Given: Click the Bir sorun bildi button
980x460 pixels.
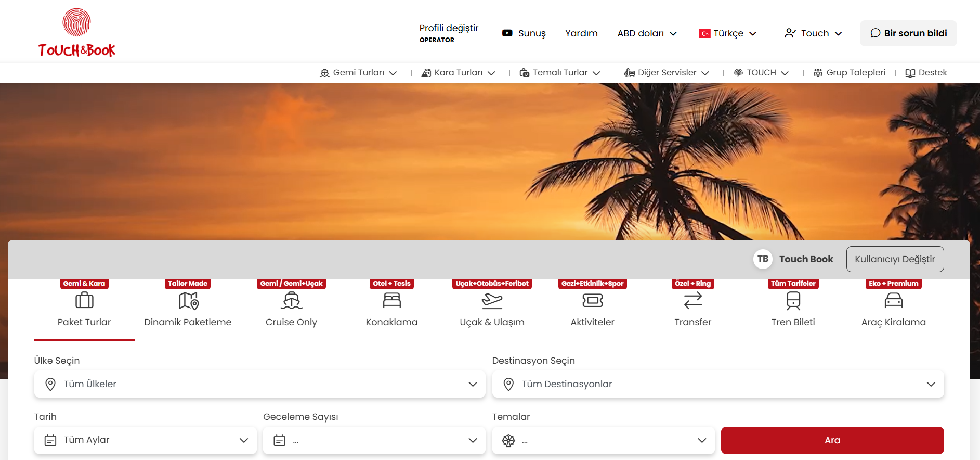Looking at the screenshot, I should [908, 33].
